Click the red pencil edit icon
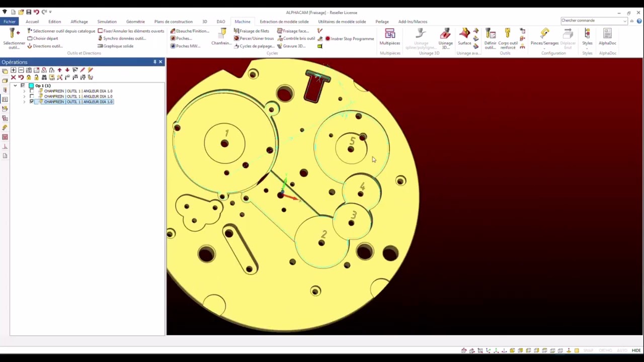Screen dimensions: 644x362 tap(83, 70)
